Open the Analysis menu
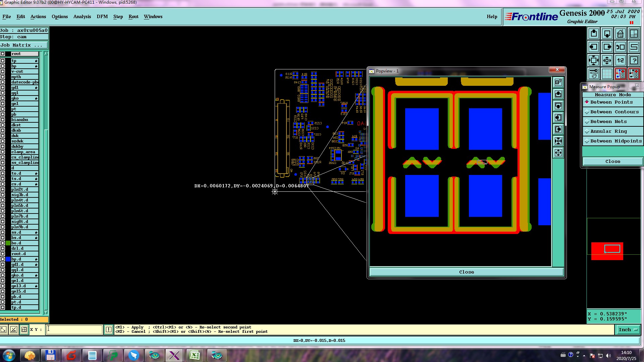The width and height of the screenshot is (644, 362). tap(82, 16)
